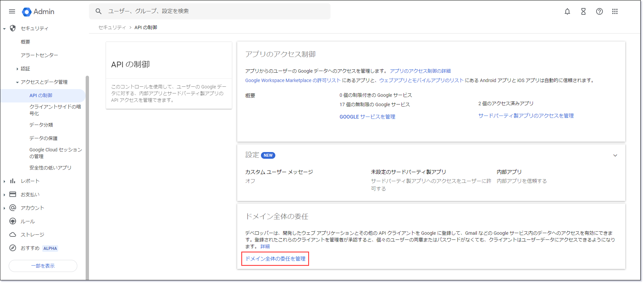Click the NEW badge next to 設定
This screenshot has height=284, width=644.
[x=268, y=155]
